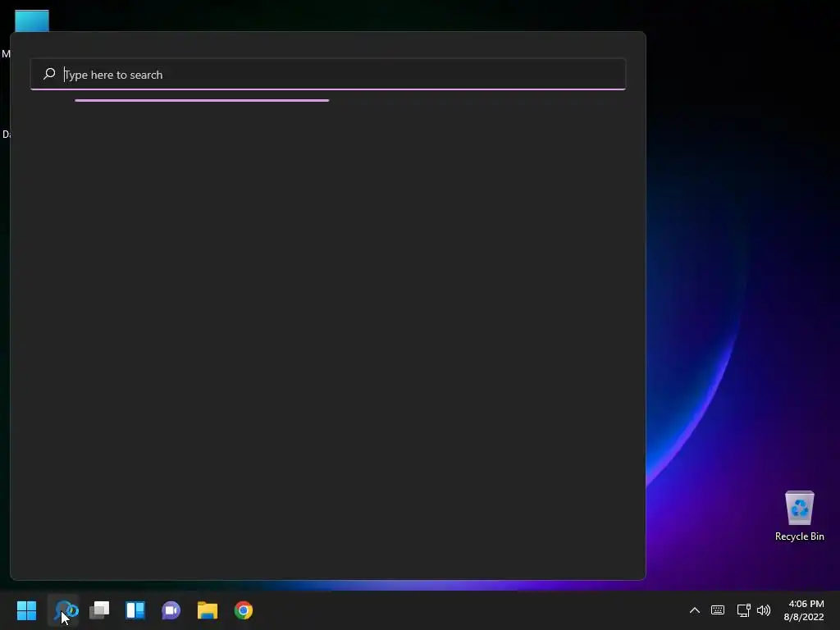Open the Windows Start menu

pyautogui.click(x=27, y=610)
